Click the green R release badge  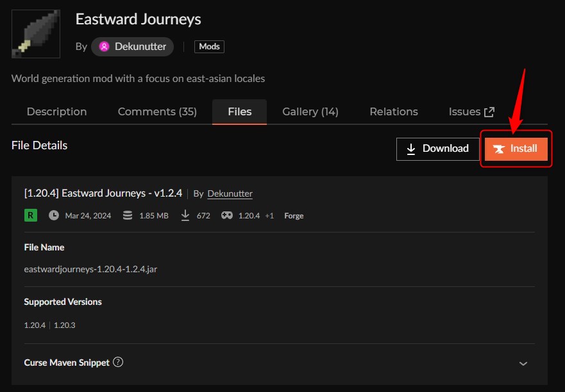30,215
